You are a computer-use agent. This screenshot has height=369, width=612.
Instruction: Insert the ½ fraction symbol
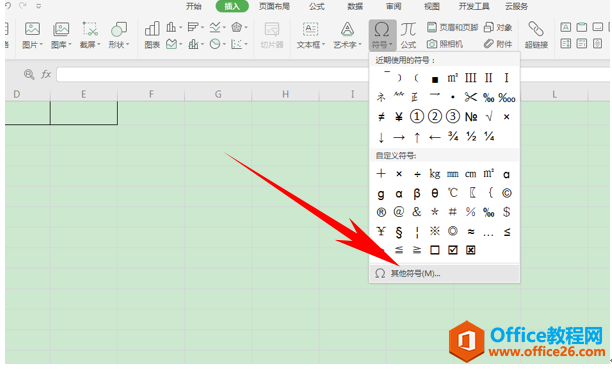(471, 136)
